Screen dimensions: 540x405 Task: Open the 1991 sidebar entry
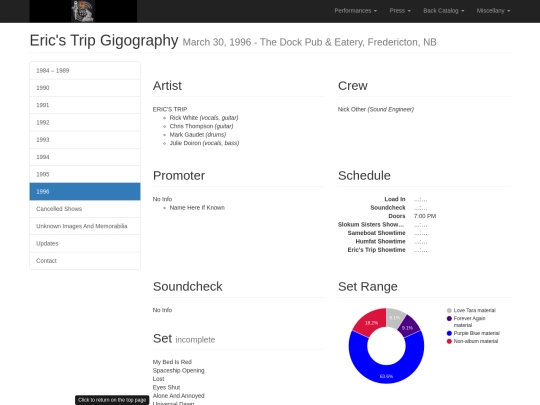pos(85,105)
